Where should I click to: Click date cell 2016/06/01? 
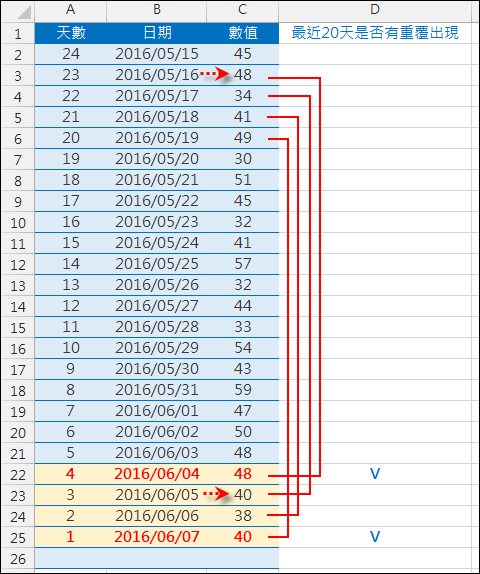click(157, 411)
